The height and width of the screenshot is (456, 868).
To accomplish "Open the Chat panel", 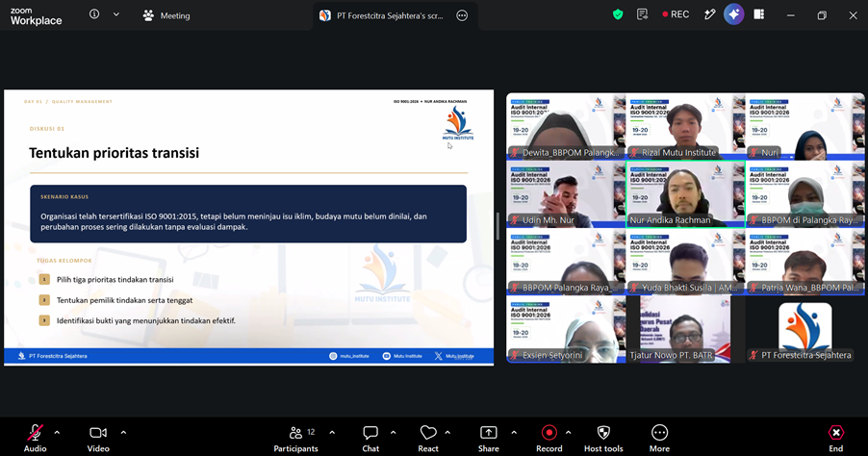I will coord(370,439).
